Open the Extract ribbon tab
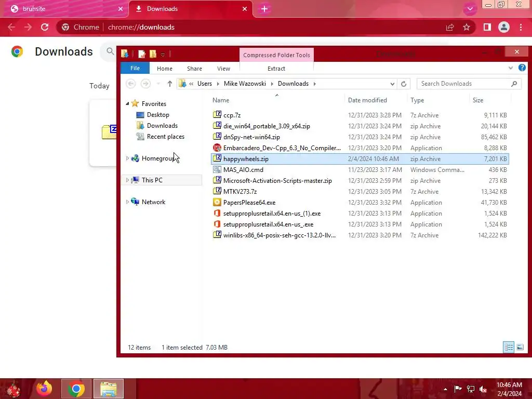Image resolution: width=532 pixels, height=399 pixels. 276,69
